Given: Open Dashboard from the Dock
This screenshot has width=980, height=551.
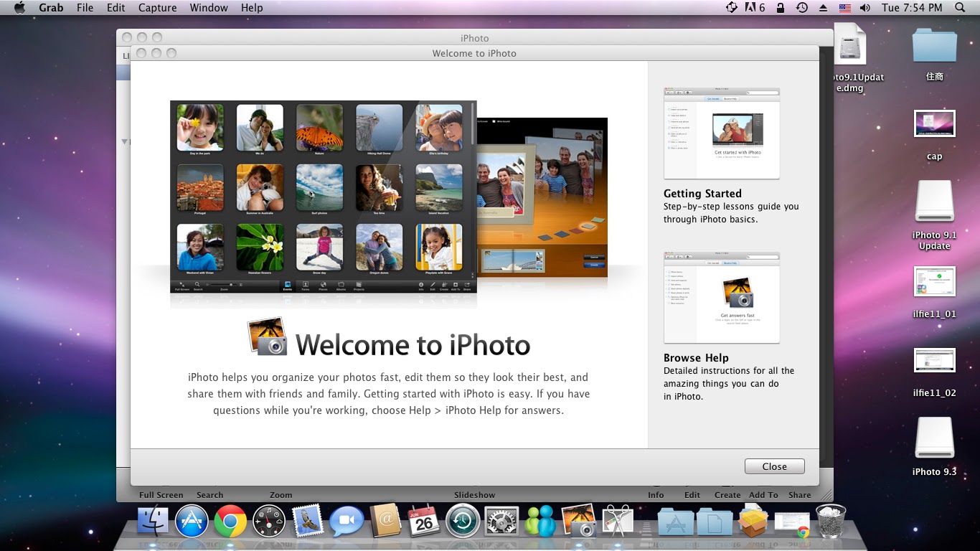Looking at the screenshot, I should [269, 522].
